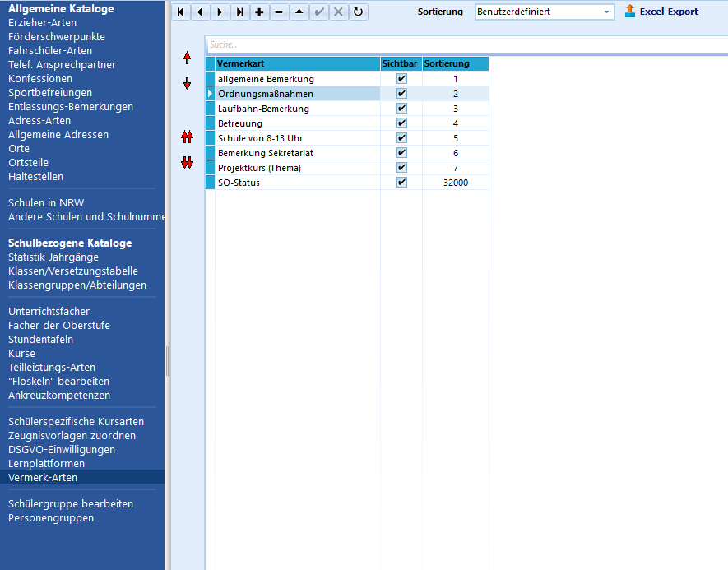
Task: Click the Excel-Export link text
Action: (x=669, y=12)
